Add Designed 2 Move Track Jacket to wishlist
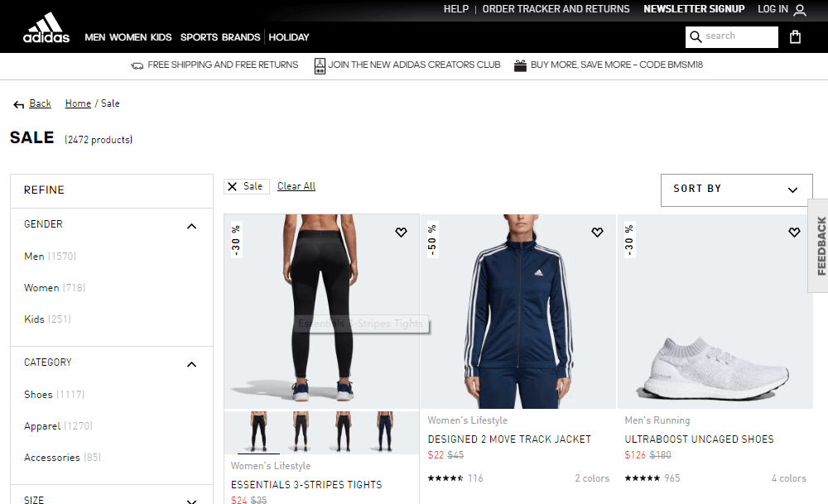 click(x=597, y=233)
